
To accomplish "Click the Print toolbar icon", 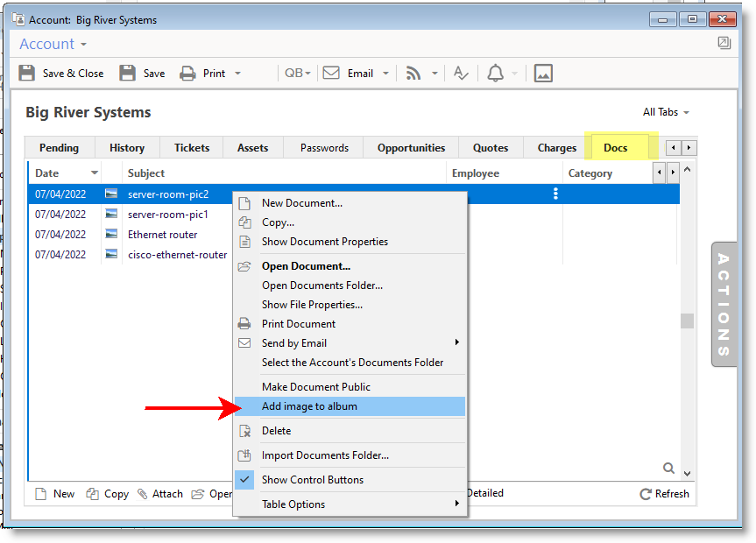I will (188, 74).
